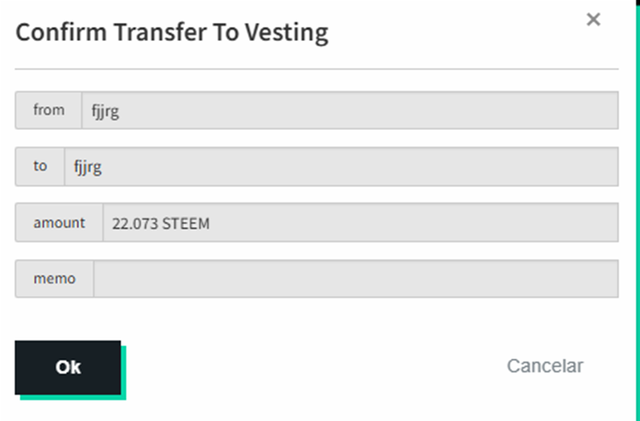
Task: Focus the to account input field
Action: point(340,166)
